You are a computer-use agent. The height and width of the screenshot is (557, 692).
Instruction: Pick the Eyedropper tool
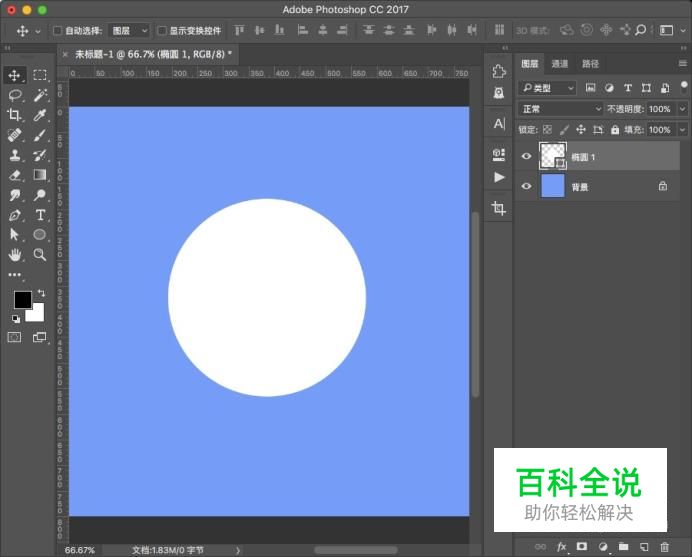click(40, 115)
